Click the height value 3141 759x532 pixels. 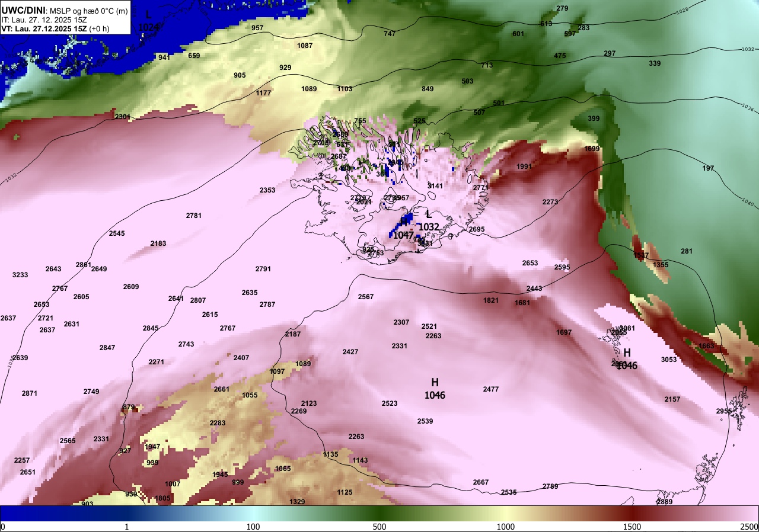[x=435, y=186]
